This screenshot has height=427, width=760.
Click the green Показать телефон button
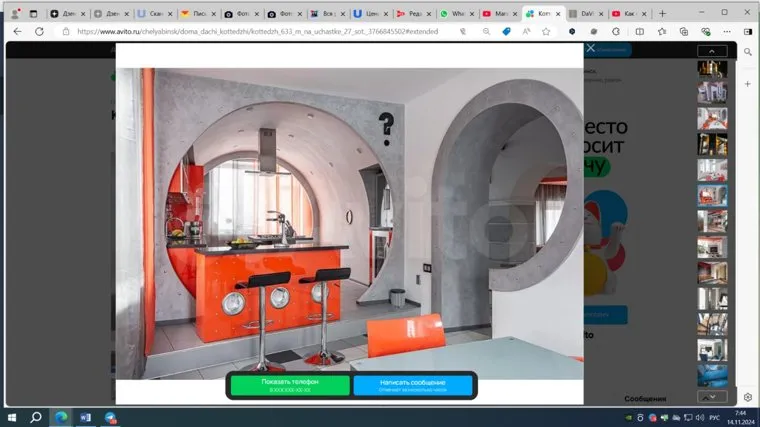[x=290, y=384]
